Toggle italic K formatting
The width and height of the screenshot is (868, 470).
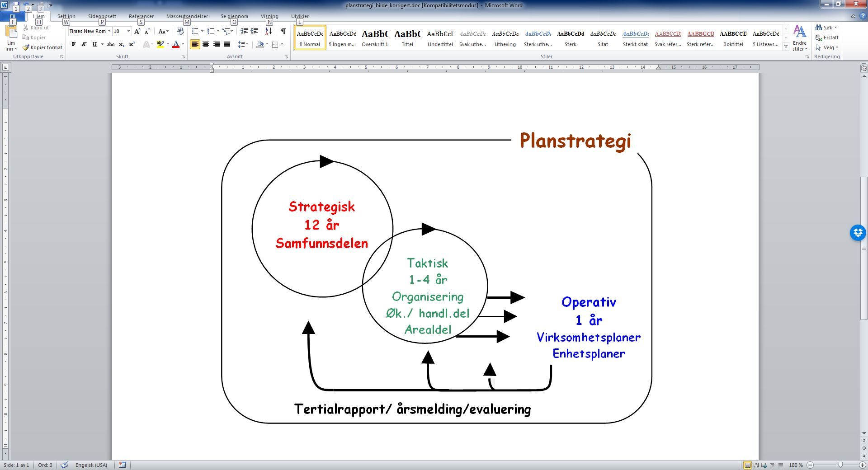pos(84,44)
